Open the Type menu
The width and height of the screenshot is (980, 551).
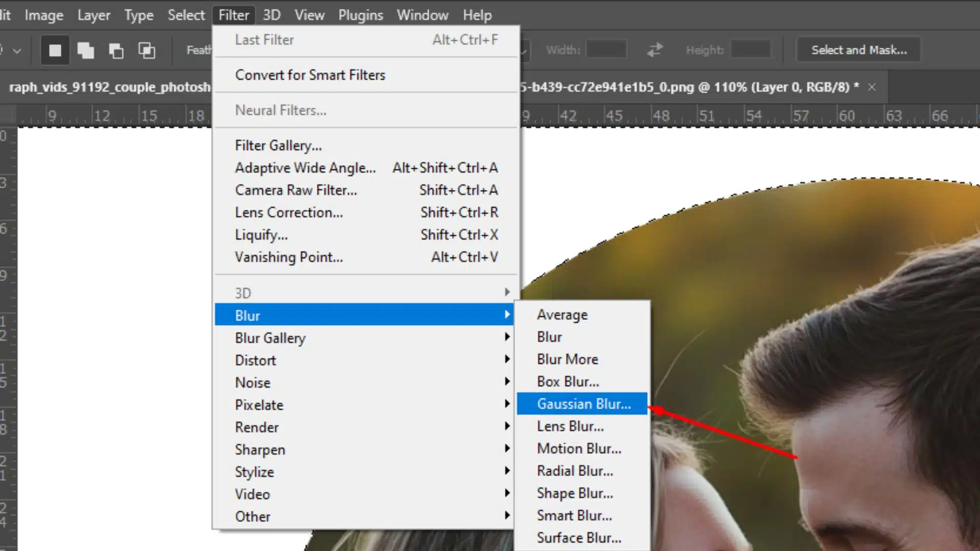coord(139,15)
